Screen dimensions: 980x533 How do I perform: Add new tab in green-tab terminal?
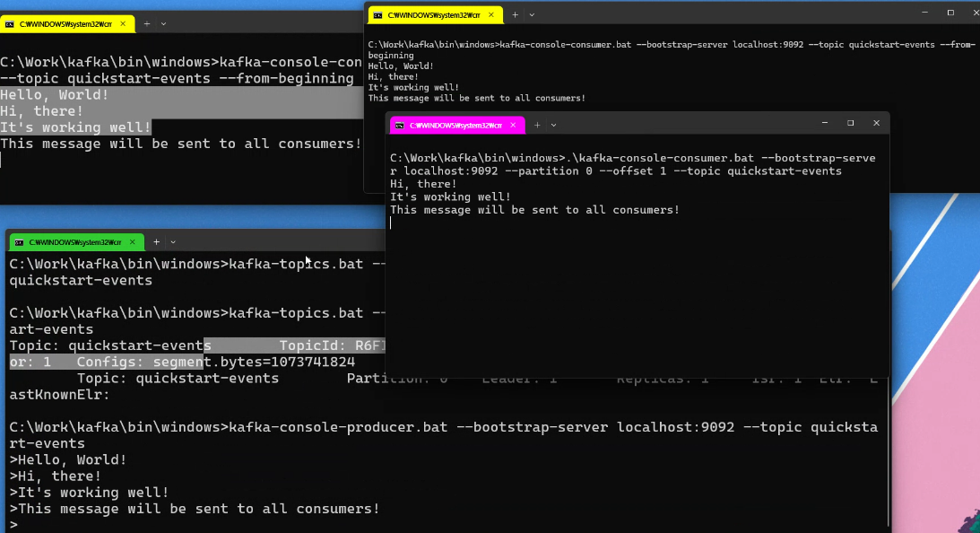coord(156,242)
